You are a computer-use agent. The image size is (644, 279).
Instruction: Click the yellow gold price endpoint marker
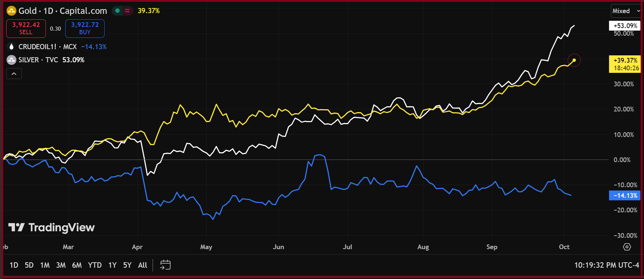tap(574, 60)
